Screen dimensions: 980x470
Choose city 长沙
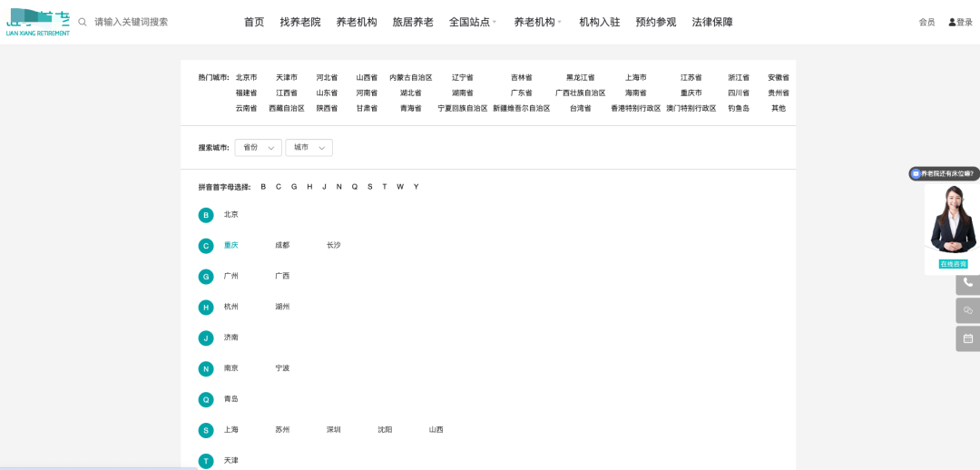(334, 245)
